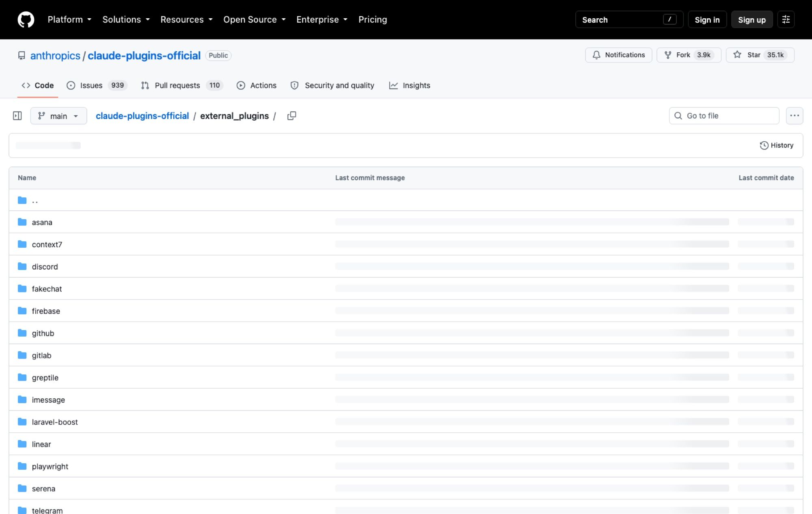Open the anthropics owner link
812x514 pixels.
(55, 56)
